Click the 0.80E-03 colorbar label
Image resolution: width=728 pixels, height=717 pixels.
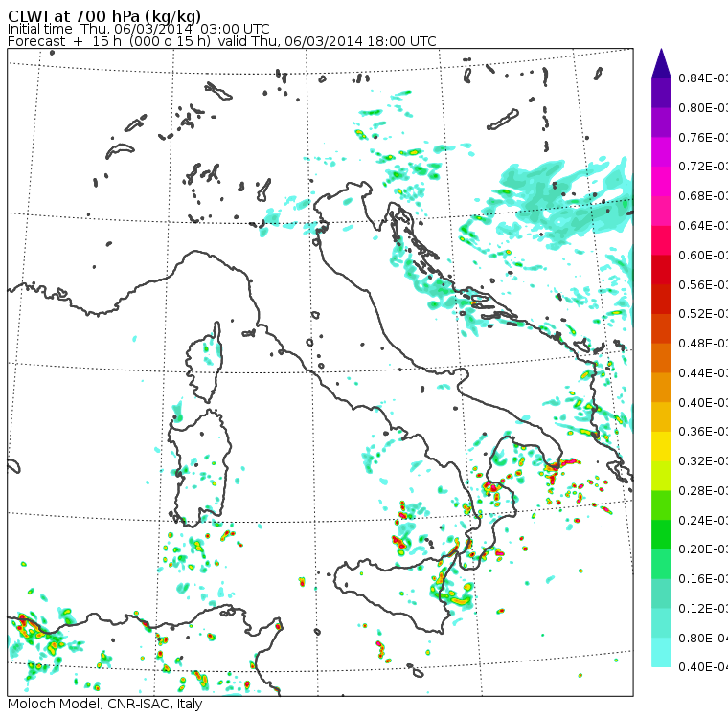coord(703,107)
